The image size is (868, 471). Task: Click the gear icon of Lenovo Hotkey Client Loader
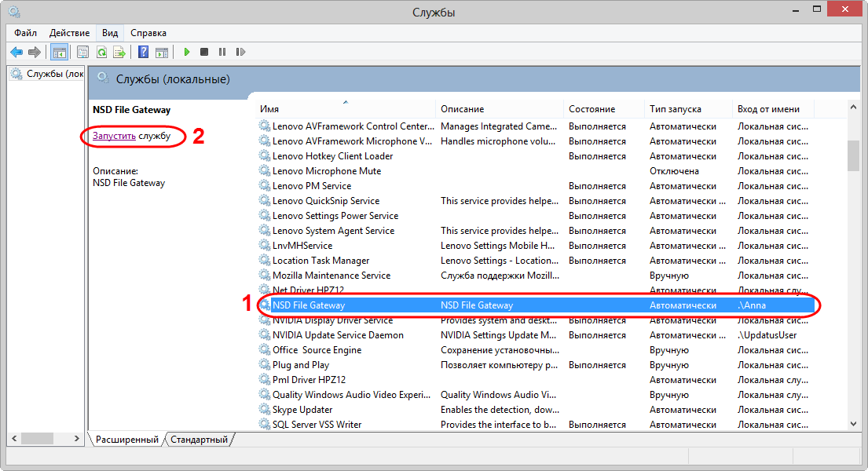(265, 156)
